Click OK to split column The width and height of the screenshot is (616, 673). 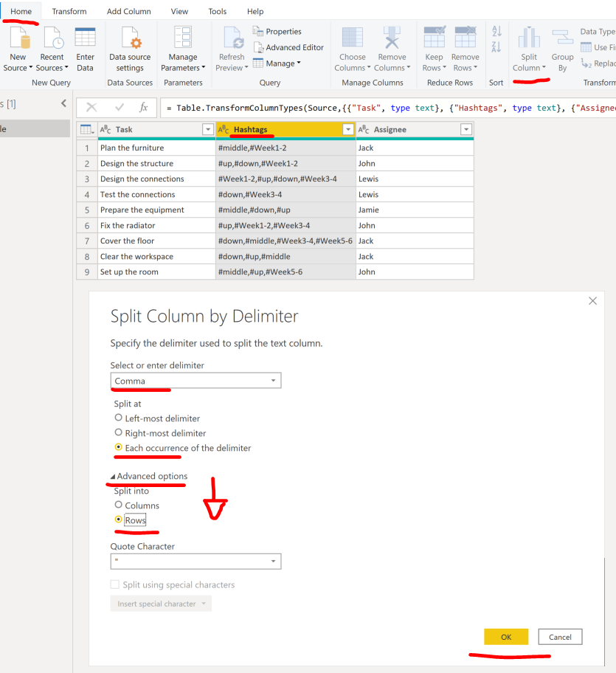[x=506, y=637]
